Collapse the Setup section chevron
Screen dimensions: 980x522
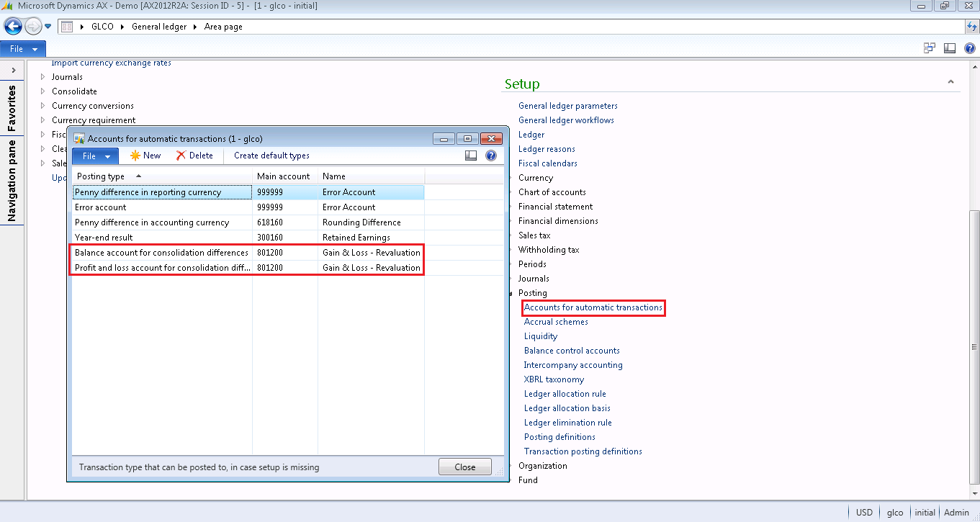(x=950, y=83)
